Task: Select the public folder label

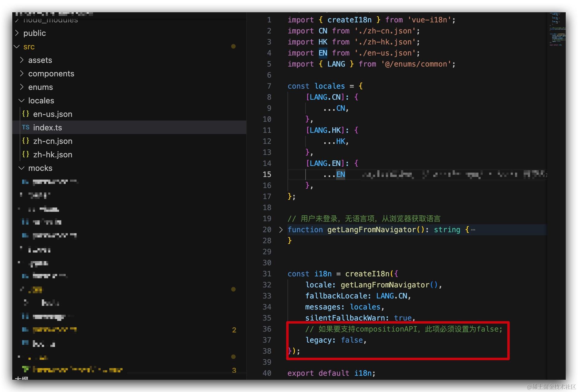Action: [34, 33]
